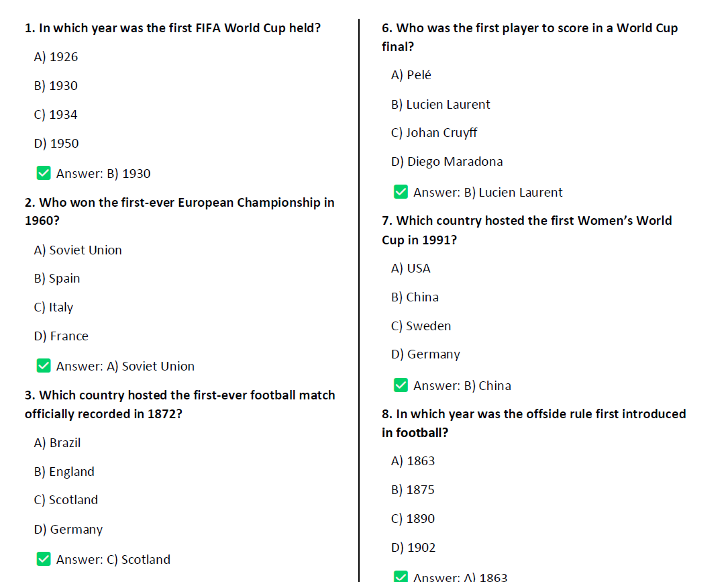The width and height of the screenshot is (728, 582).
Task: Click the green checkmark beside Answer: B) China
Action: [x=401, y=385]
